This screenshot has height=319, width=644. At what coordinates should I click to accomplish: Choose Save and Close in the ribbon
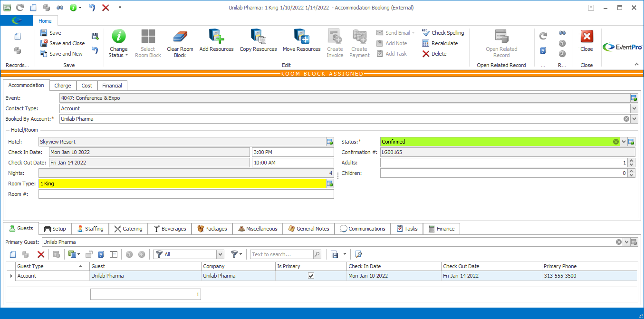pyautogui.click(x=62, y=43)
